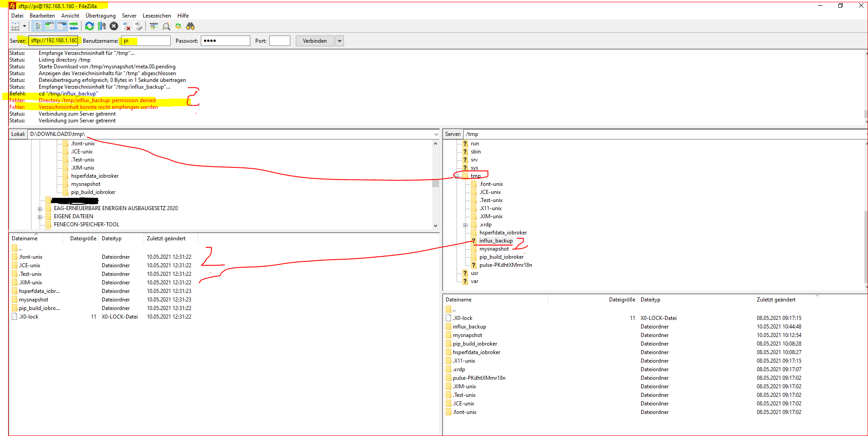This screenshot has height=436, width=868.
Task: Expand EAG-ERNEUERBARE ENERGIEN folder node
Action: tap(40, 209)
